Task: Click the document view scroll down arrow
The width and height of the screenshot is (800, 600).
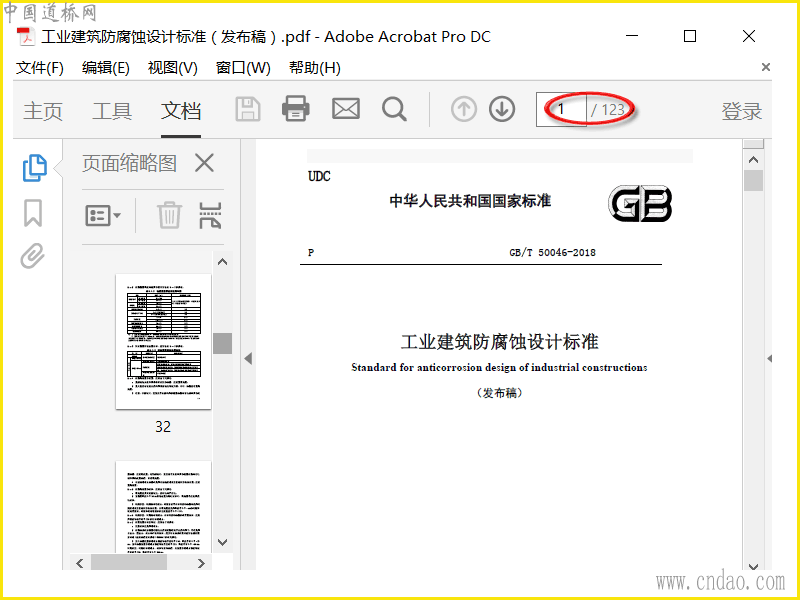Action: pos(754,566)
